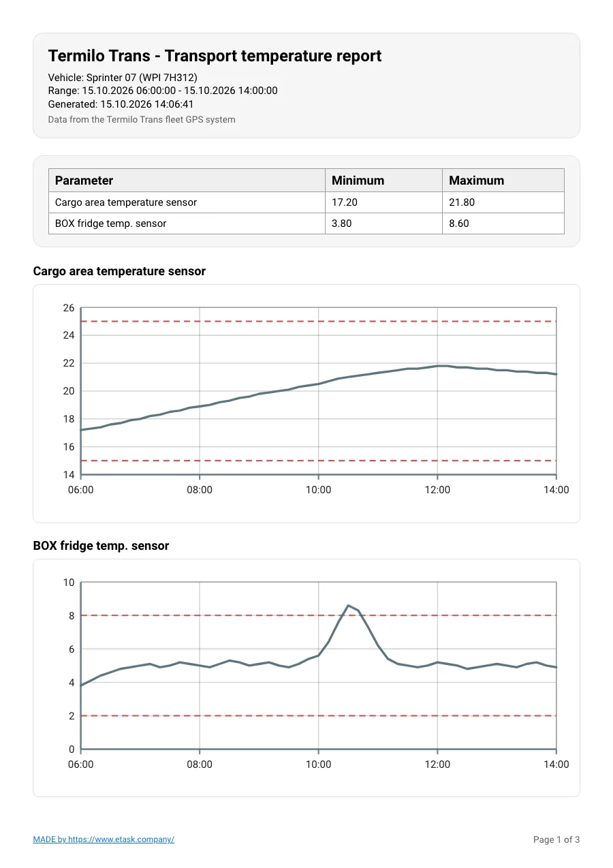Screen dimensions: 613x868
Task: Click the 'Vehicle: Sprinter 07 (WPI 7H312)' line
Action: tap(123, 77)
